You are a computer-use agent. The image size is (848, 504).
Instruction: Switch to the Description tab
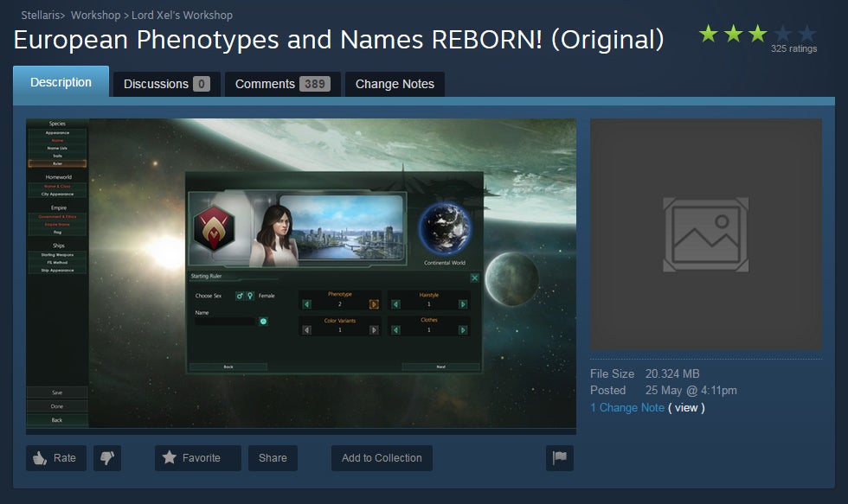click(61, 82)
